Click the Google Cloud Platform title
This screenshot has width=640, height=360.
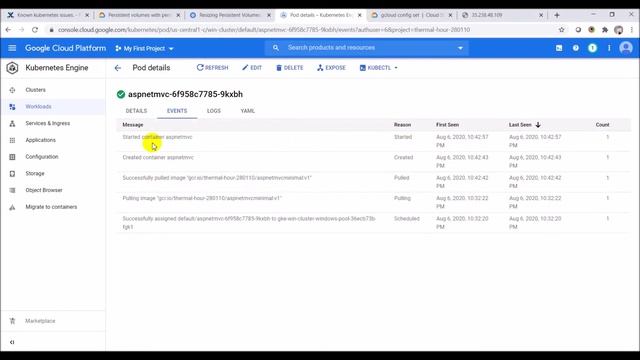click(65, 48)
